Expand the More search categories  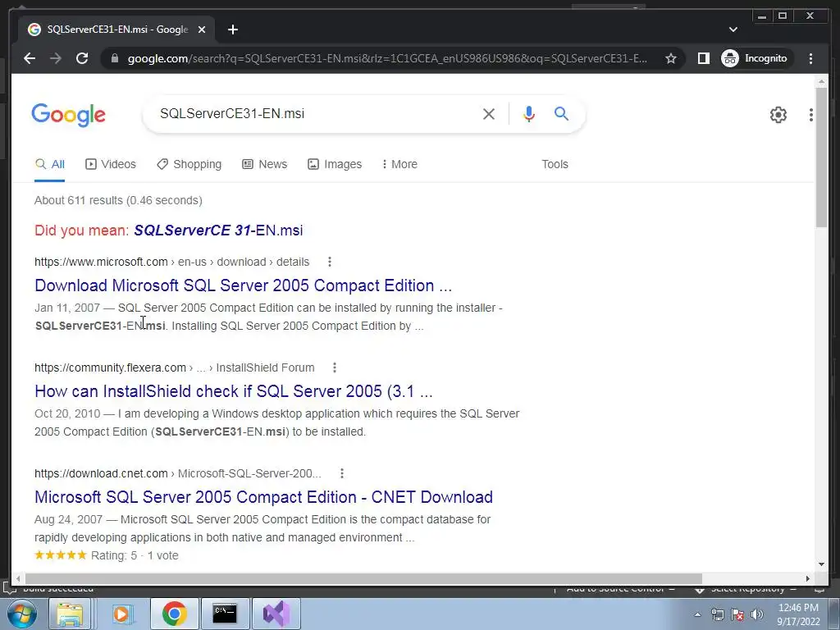pos(399,164)
